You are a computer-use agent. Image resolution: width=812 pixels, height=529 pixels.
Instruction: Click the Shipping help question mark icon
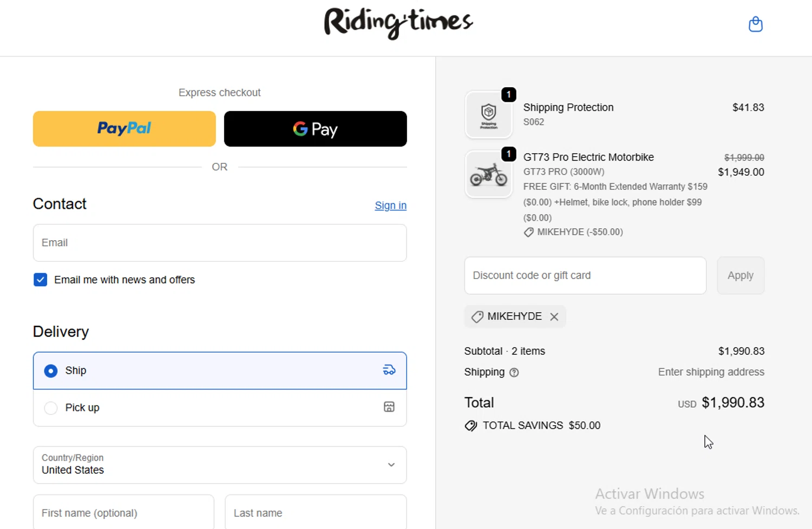[514, 372]
